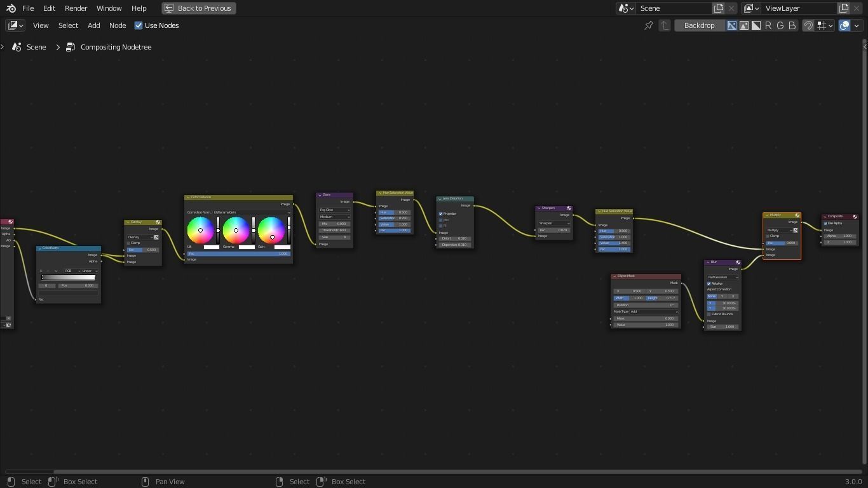The image size is (868, 488).
Task: Add a color stop in ColorRamp
Action: click(x=41, y=271)
